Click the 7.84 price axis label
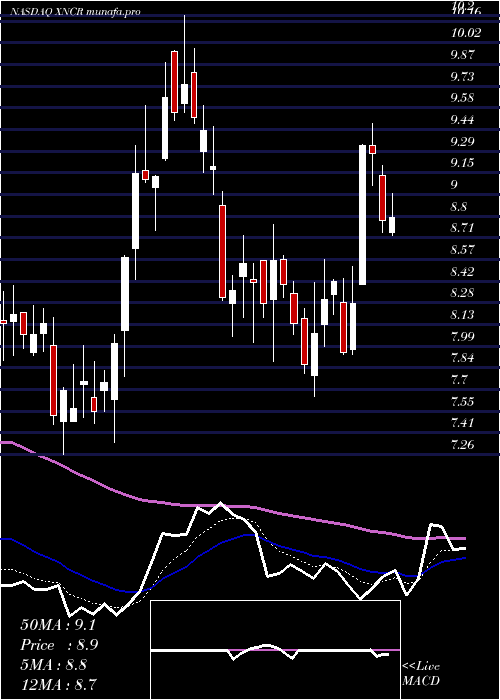The width and height of the screenshot is (500, 700). click(x=462, y=358)
